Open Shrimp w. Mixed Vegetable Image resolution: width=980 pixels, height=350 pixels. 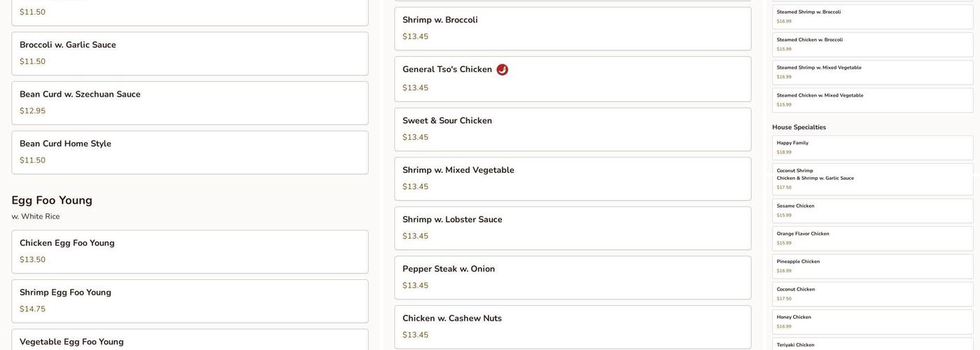(573, 178)
